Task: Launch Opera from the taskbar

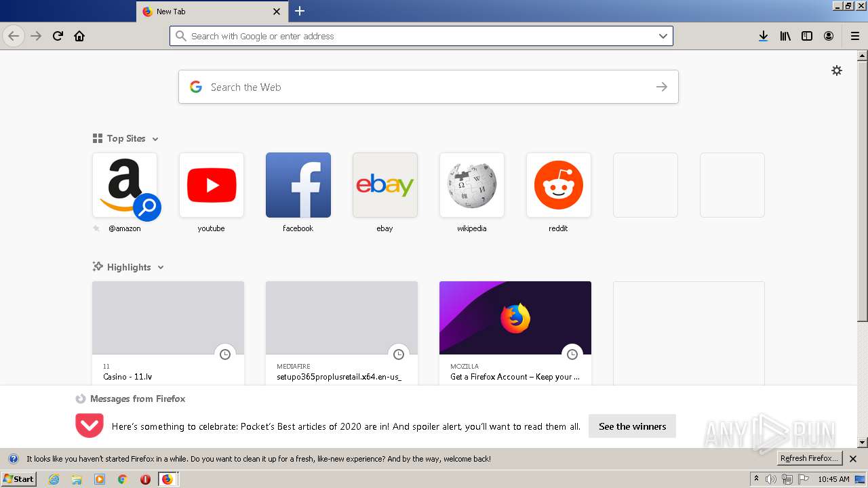Action: click(145, 479)
